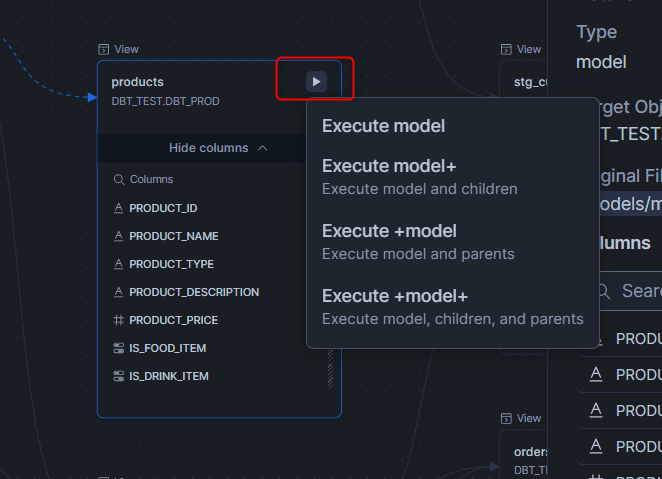Click the orders node title in the graph
The height and width of the screenshot is (479, 662).
click(x=530, y=452)
